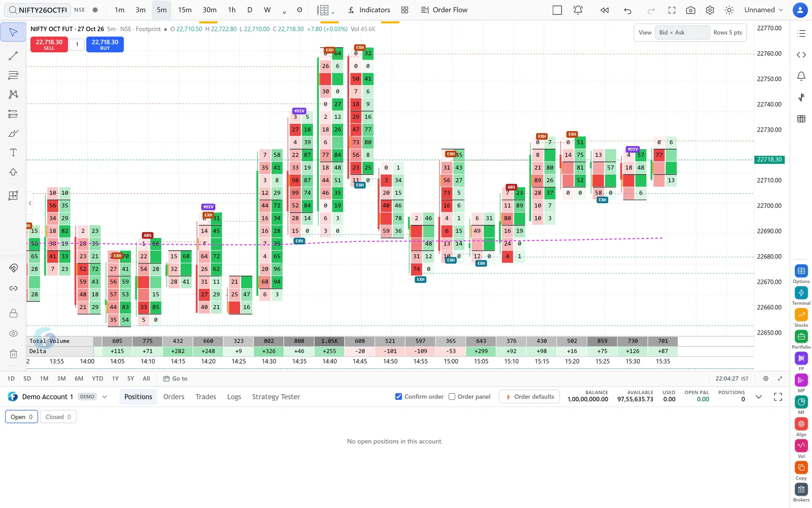Open the Demo Account 1 dropdown
The image size is (812, 508).
tap(104, 397)
